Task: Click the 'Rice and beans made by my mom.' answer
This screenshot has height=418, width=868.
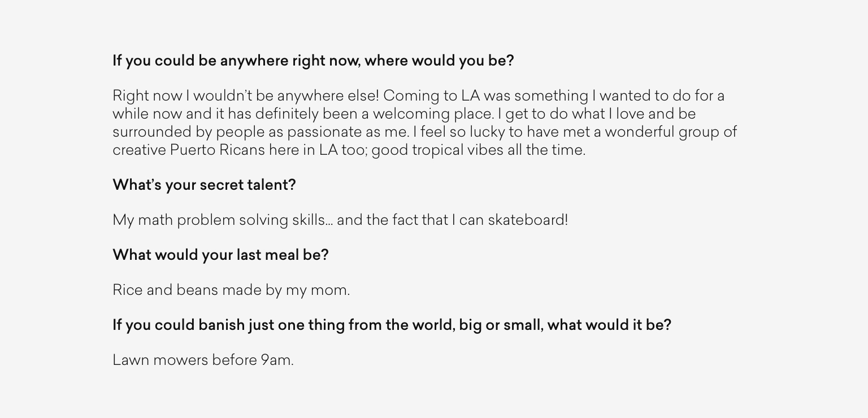Action: pyautogui.click(x=231, y=290)
